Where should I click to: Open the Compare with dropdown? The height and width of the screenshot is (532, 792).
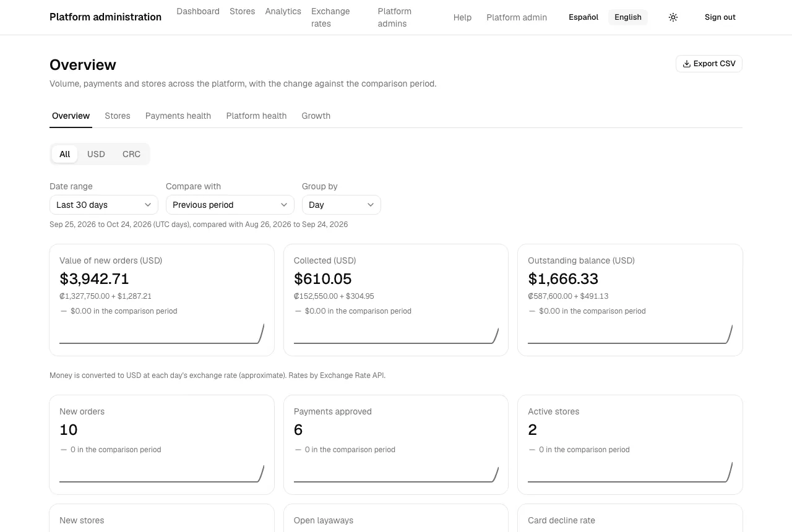[x=230, y=205]
